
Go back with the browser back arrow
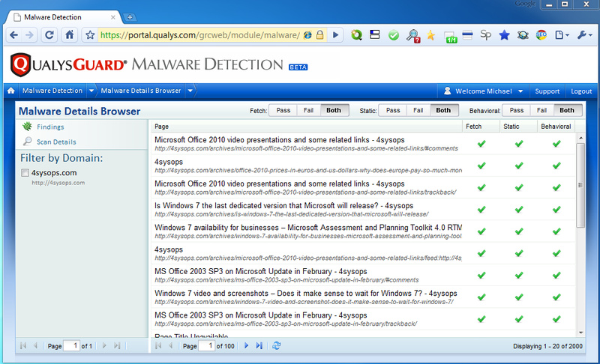(13, 35)
